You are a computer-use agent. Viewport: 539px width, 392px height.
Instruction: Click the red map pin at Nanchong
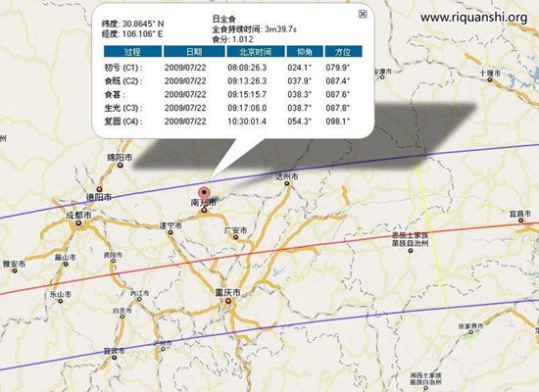pos(205,195)
